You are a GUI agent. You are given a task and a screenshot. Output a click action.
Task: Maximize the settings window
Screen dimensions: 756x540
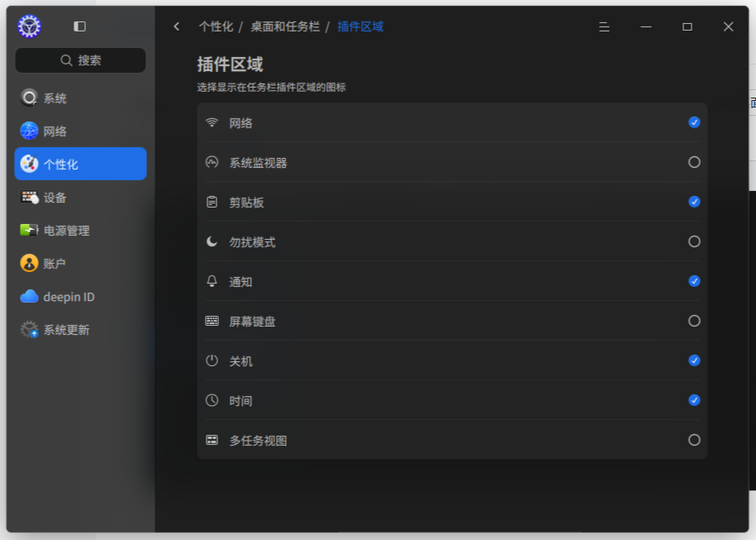(687, 26)
